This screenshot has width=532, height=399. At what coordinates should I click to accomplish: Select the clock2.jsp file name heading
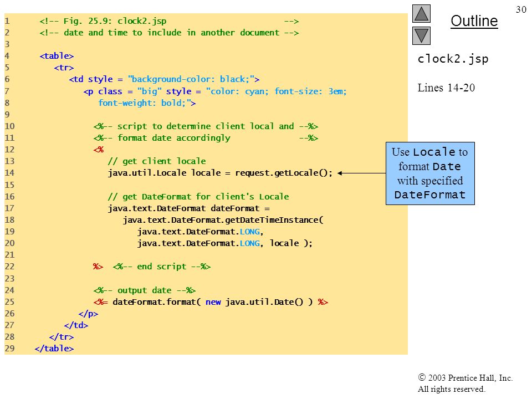coord(453,59)
